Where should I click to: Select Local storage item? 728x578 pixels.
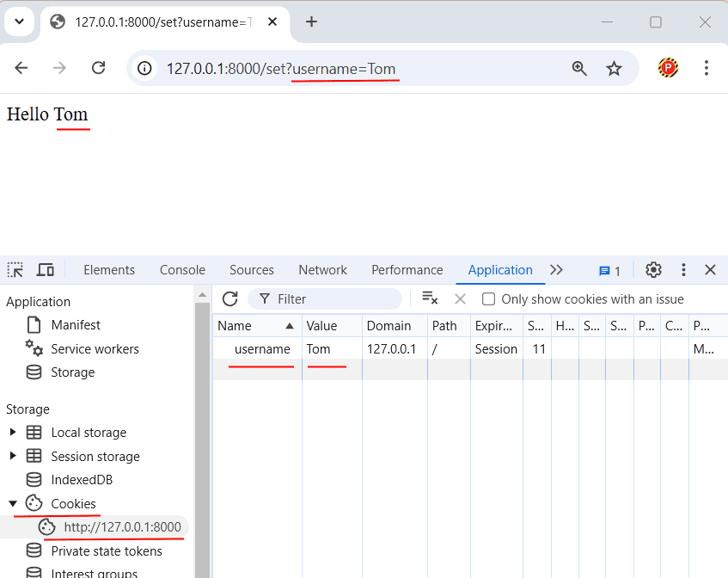click(x=89, y=433)
